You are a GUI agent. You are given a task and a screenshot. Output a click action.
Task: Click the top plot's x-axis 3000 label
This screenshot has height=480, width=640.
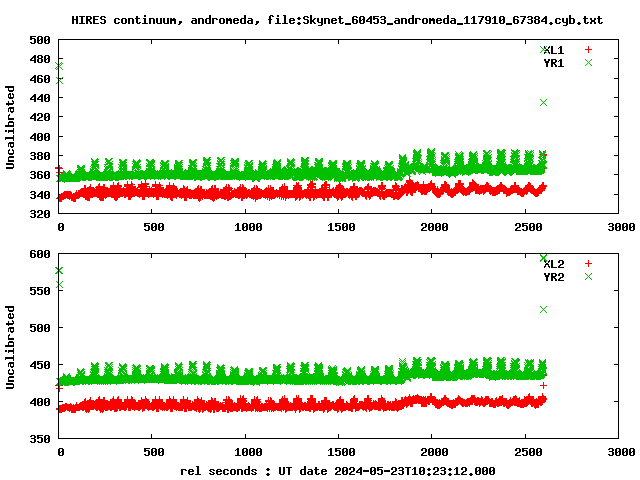(x=621, y=227)
